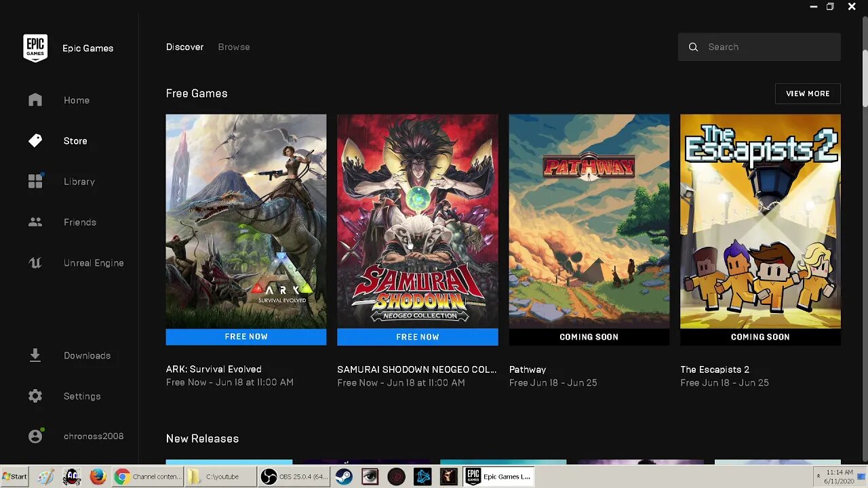Open the Windows Start button
Viewport: 868px width, 488px height.
point(15,476)
